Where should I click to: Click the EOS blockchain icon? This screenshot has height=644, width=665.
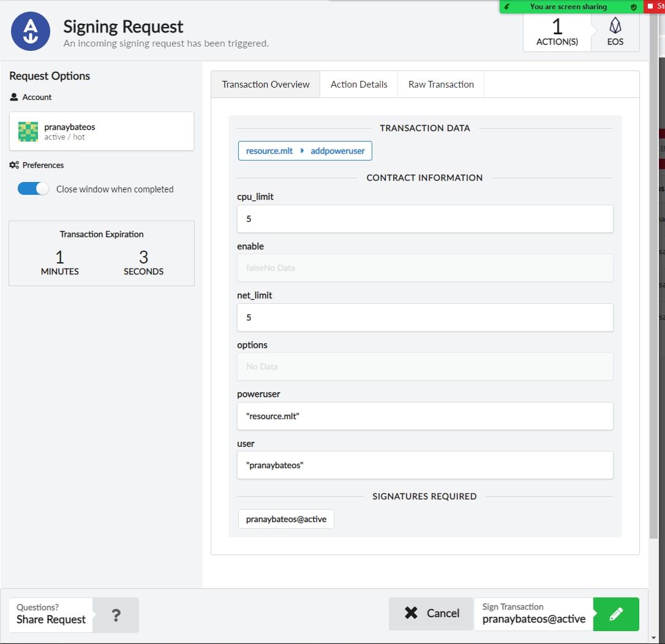615,26
